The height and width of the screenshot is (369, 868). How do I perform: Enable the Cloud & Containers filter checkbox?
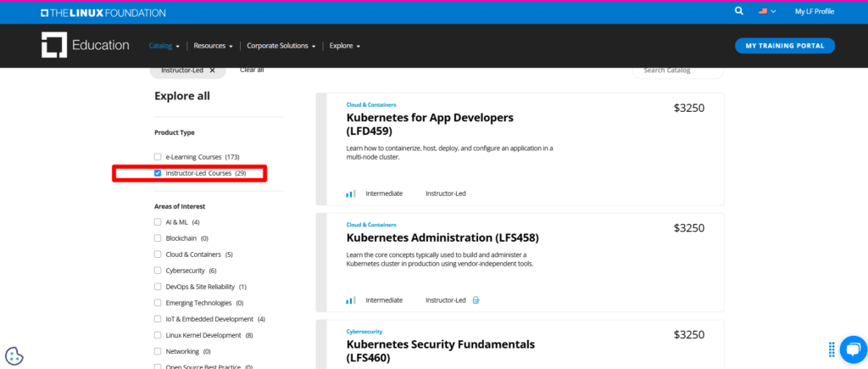158,254
